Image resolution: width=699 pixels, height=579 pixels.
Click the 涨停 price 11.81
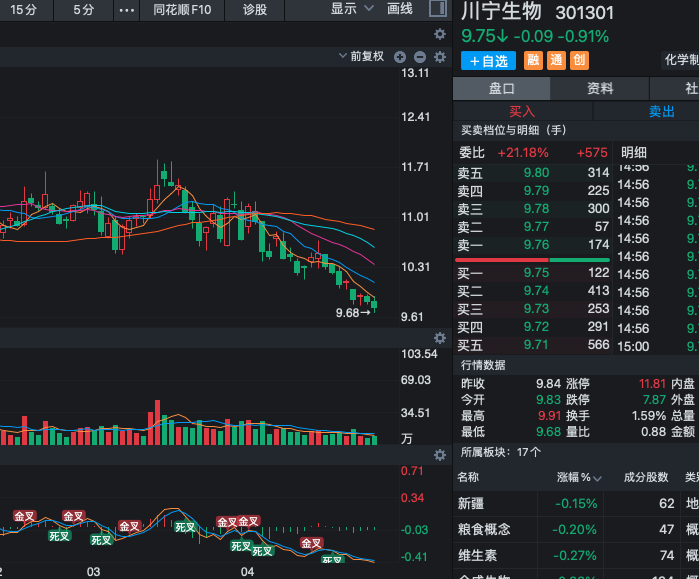(652, 384)
